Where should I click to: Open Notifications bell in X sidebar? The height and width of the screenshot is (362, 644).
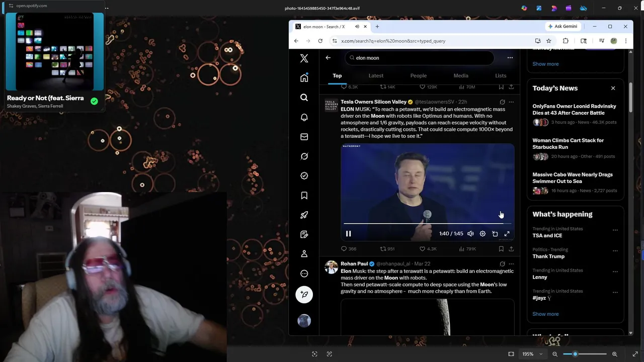(x=304, y=117)
